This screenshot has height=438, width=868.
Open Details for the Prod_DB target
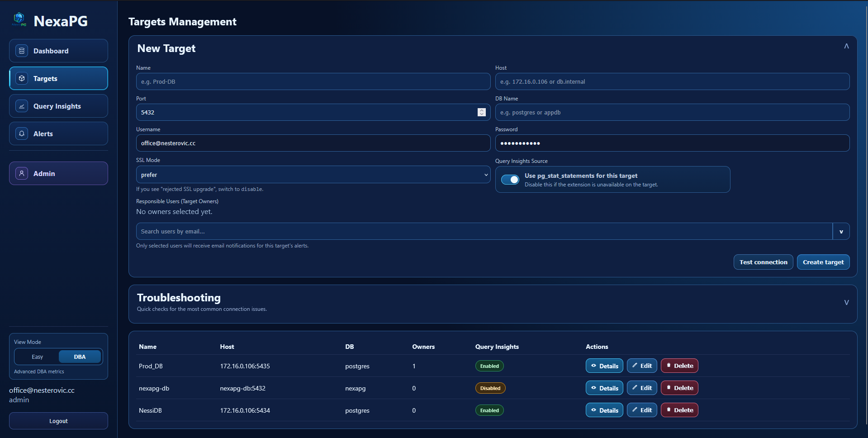(x=604, y=366)
